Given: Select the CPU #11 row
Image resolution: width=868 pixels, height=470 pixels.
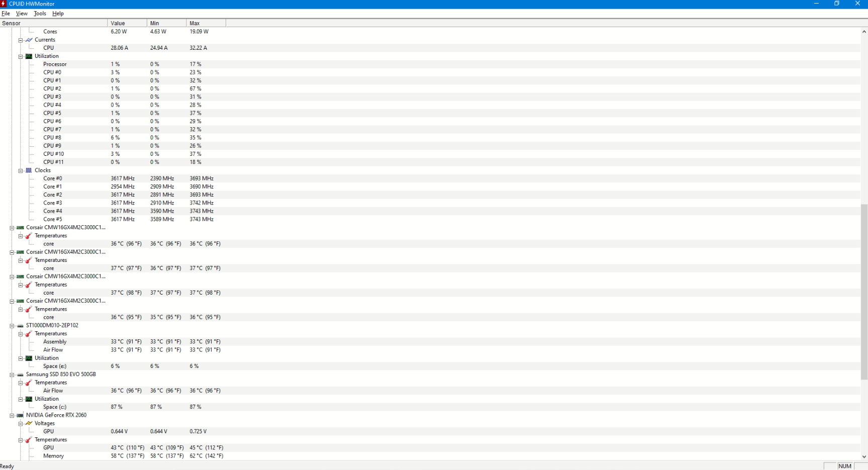Looking at the screenshot, I should (x=122, y=162).
